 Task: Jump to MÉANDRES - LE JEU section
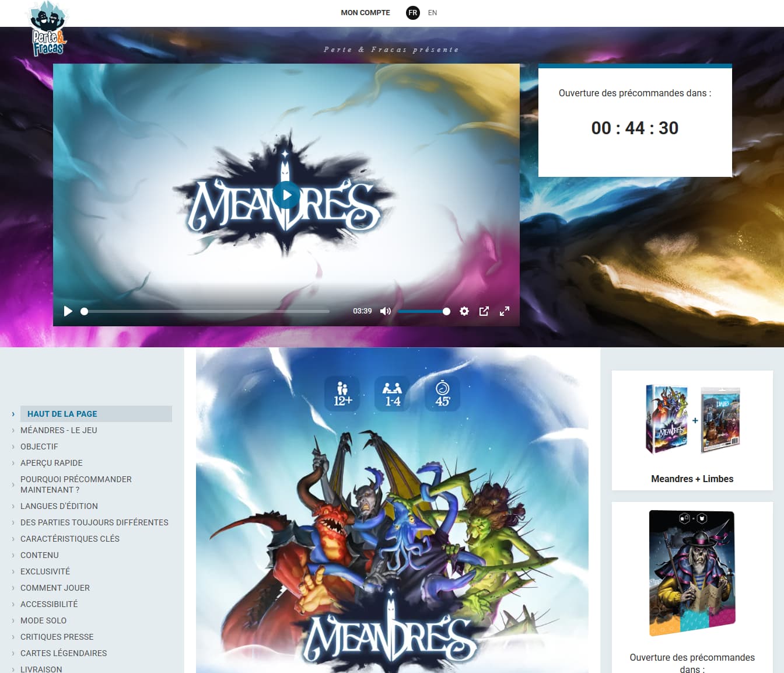click(59, 430)
